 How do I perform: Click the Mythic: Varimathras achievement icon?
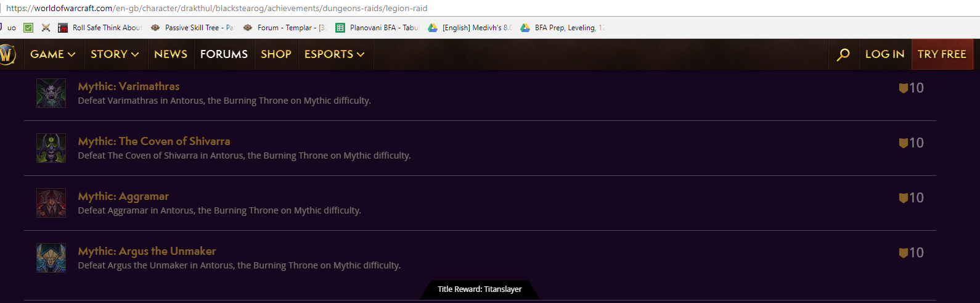tap(51, 93)
